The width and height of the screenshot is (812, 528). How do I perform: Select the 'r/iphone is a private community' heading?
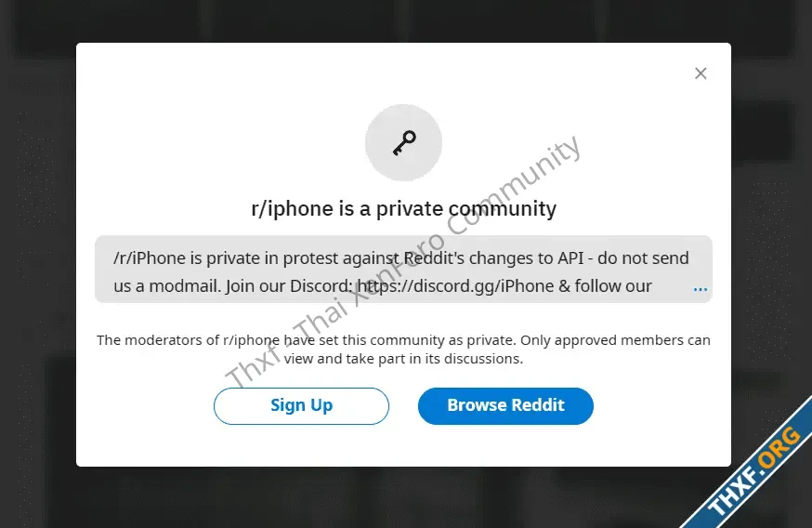point(403,209)
